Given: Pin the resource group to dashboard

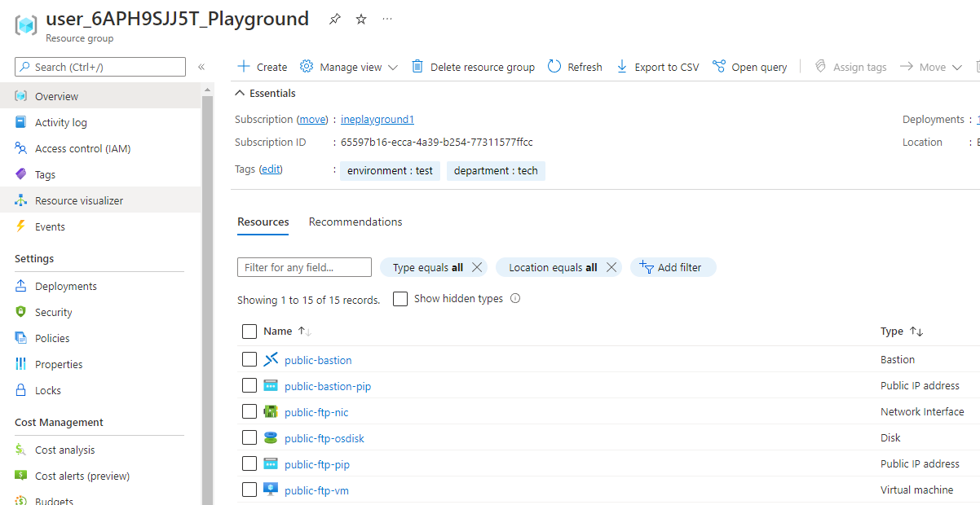Looking at the screenshot, I should (334, 20).
